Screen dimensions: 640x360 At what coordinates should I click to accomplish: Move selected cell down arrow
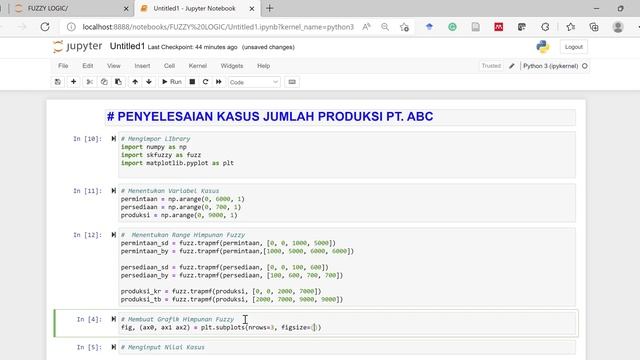click(x=149, y=82)
